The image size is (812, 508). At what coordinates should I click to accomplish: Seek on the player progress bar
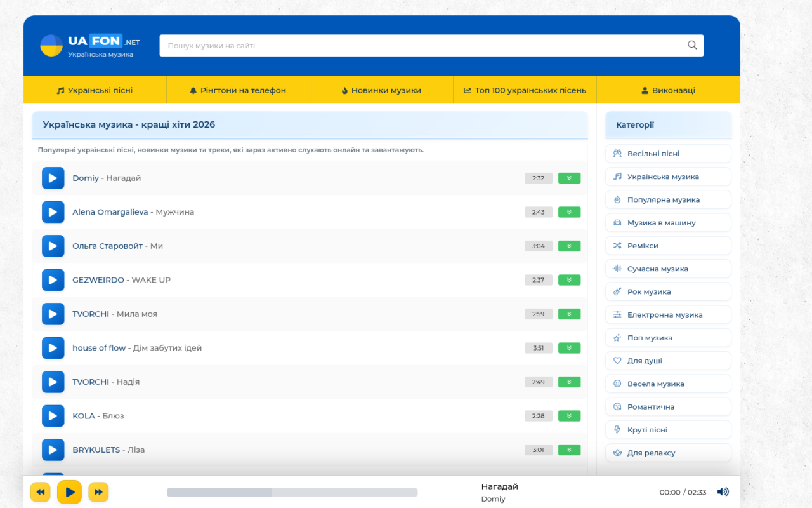point(292,492)
